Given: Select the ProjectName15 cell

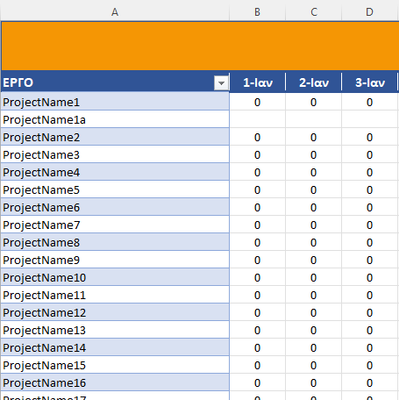Looking at the screenshot, I should (115, 365).
